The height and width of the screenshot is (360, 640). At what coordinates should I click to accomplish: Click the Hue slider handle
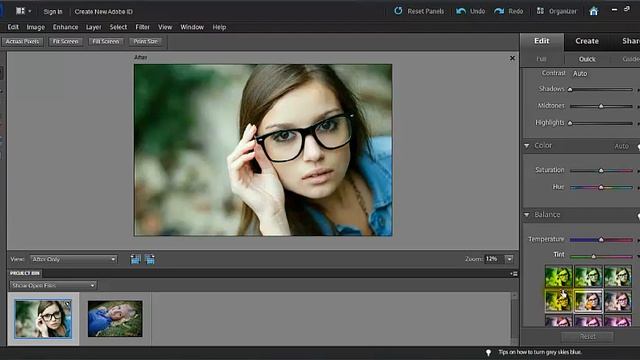(x=601, y=187)
